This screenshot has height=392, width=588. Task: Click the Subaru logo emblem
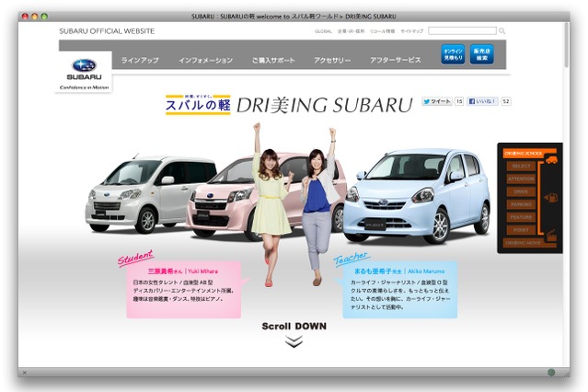point(84,65)
